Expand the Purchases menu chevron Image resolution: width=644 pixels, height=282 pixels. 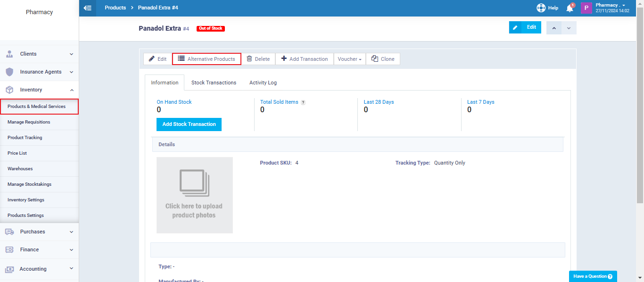[x=71, y=232]
